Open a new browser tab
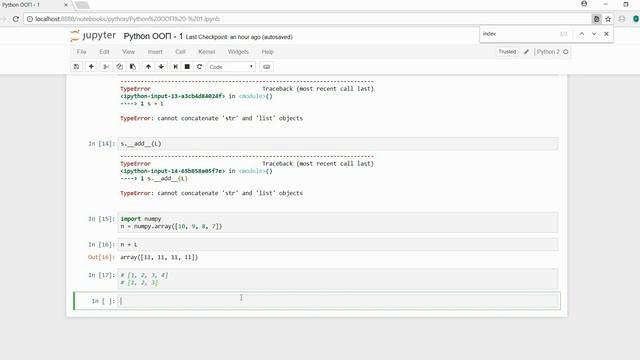 82,5
